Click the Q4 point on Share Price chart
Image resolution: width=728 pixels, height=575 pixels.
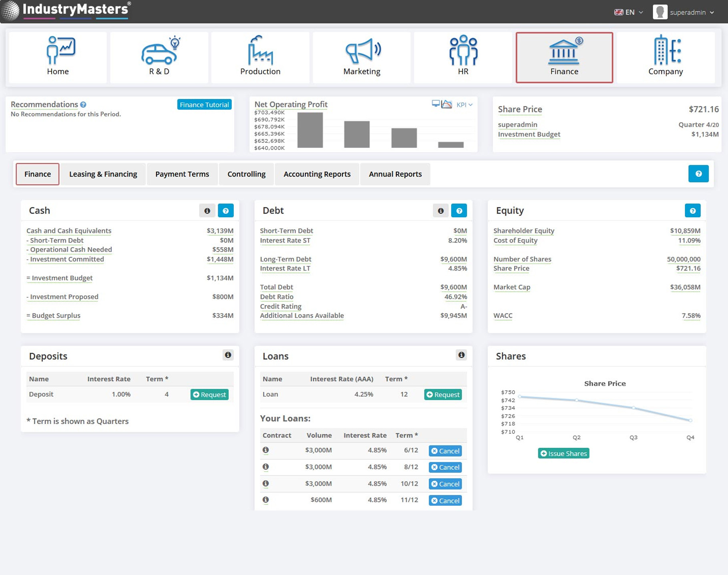(690, 420)
